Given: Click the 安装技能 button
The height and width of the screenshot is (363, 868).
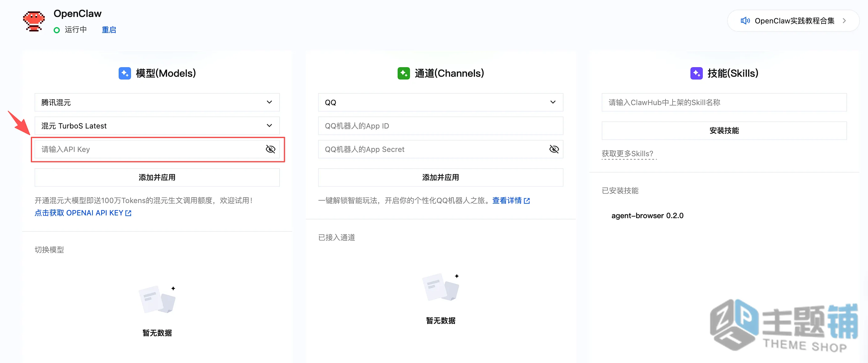Looking at the screenshot, I should tap(724, 131).
